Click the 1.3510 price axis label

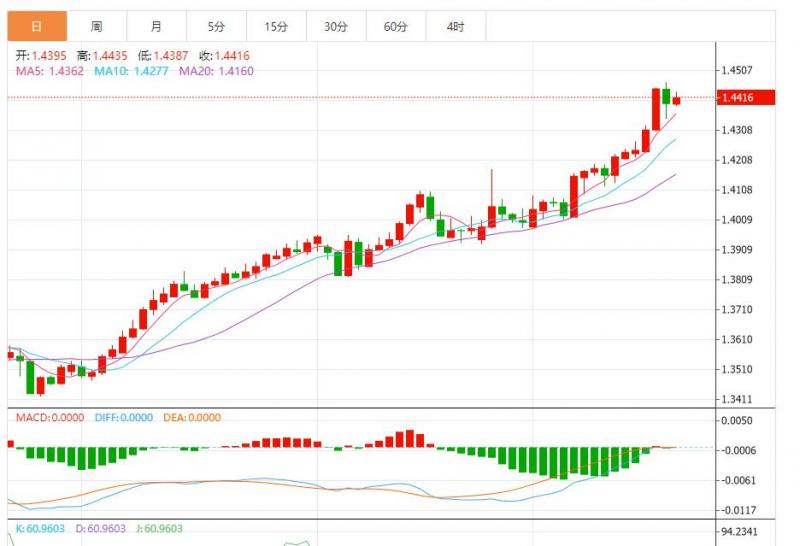(737, 369)
